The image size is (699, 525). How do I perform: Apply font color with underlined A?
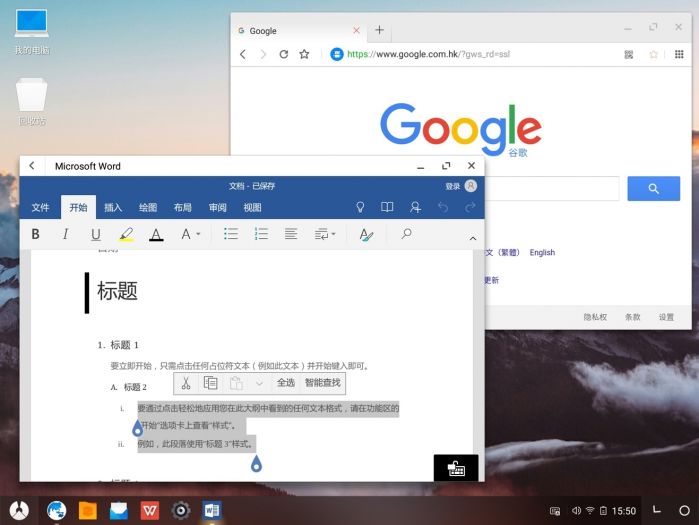(156, 234)
